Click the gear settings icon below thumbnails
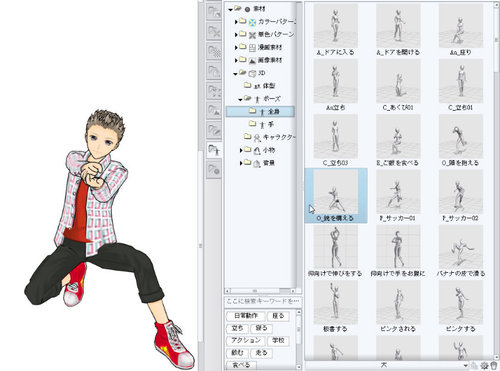The height and width of the screenshot is (371, 500). (x=485, y=366)
